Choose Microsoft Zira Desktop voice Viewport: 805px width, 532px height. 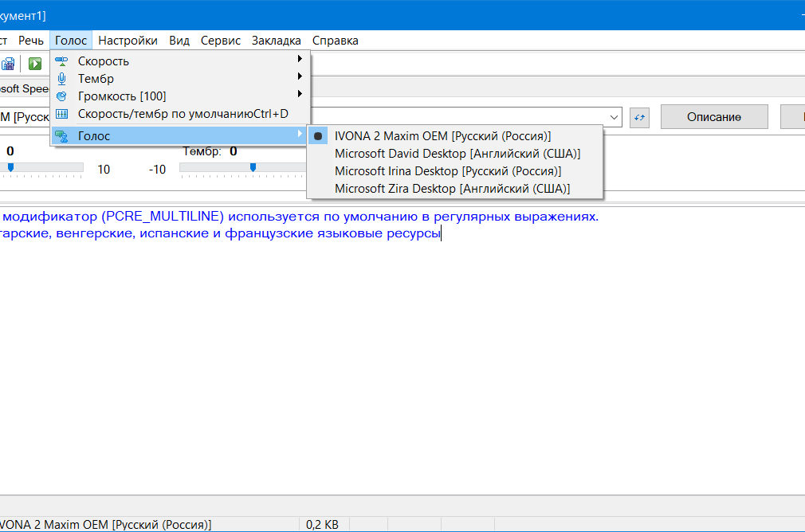[x=455, y=188]
